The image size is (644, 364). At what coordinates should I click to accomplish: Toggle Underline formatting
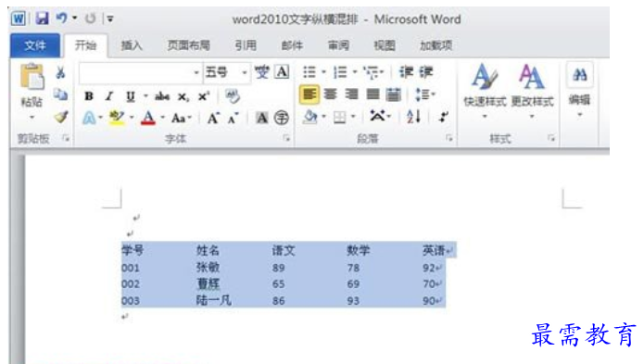point(131,97)
